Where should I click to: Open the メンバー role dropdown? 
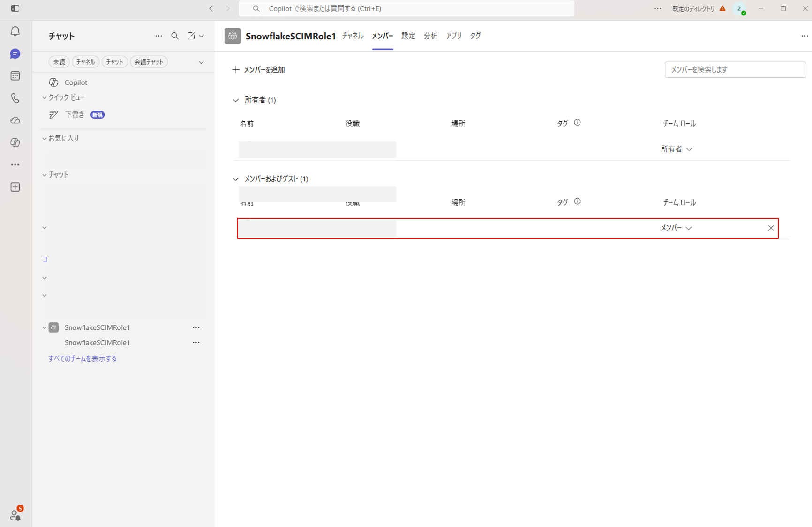(x=677, y=228)
